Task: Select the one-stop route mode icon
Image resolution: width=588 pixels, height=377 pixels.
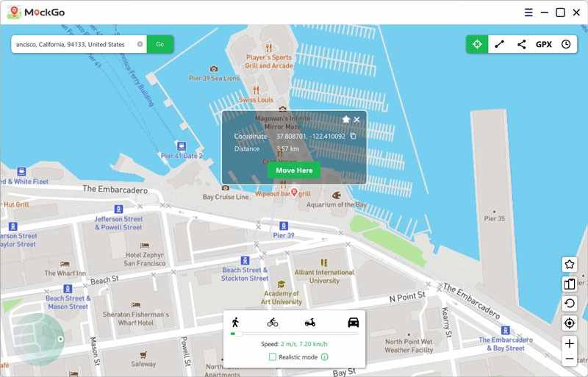Action: (x=499, y=44)
